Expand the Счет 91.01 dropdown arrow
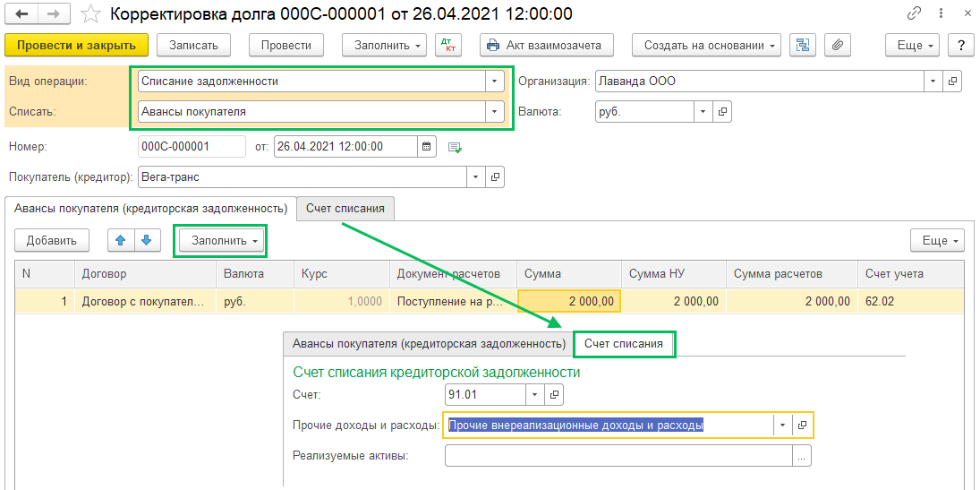 pyautogui.click(x=535, y=395)
